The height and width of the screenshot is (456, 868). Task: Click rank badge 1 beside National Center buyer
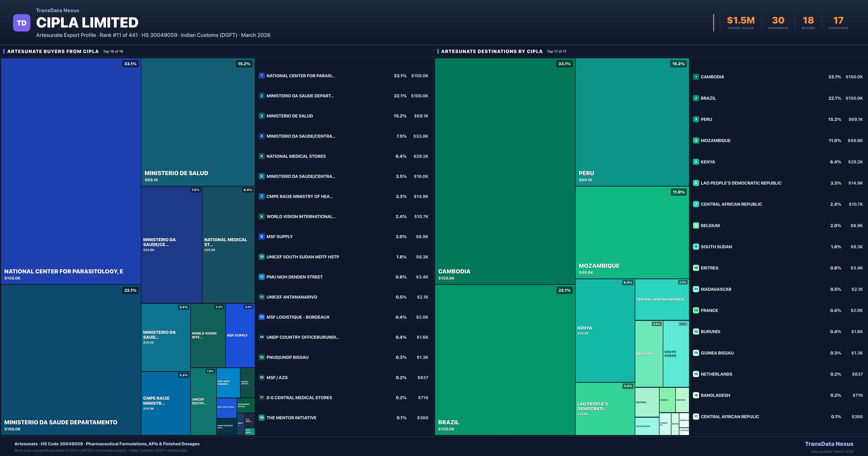click(x=261, y=76)
